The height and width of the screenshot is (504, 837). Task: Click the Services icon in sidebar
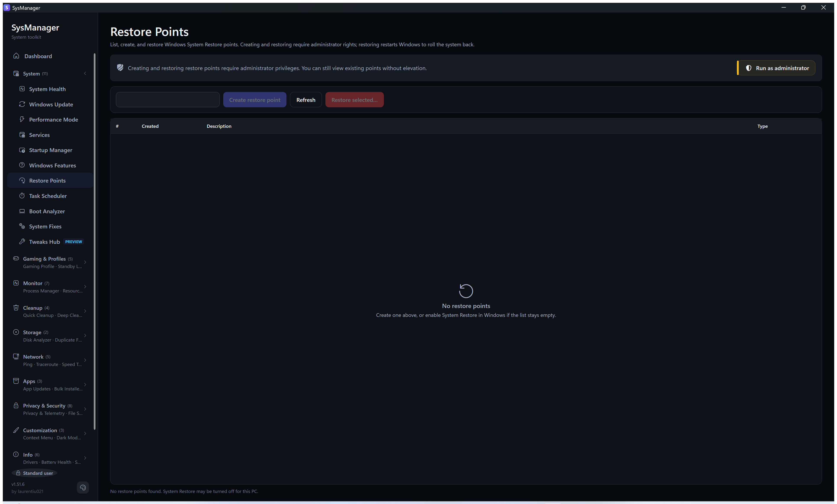coord(22,135)
